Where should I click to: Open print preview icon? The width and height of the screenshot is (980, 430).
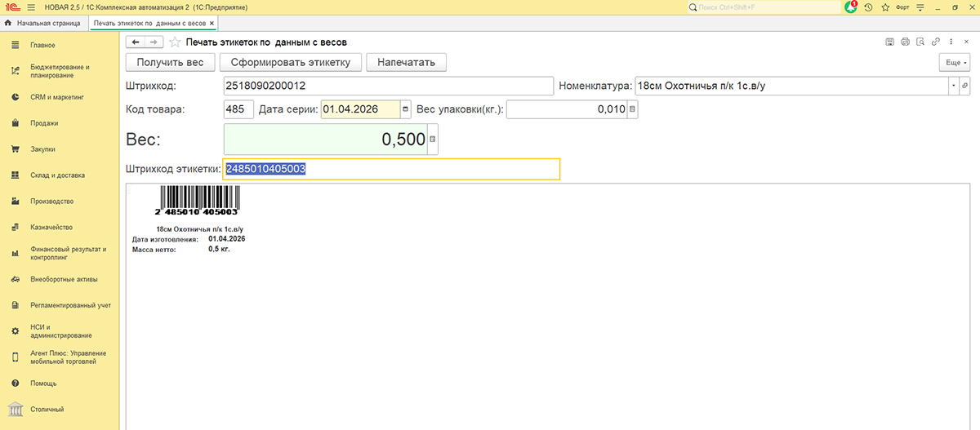(x=920, y=42)
